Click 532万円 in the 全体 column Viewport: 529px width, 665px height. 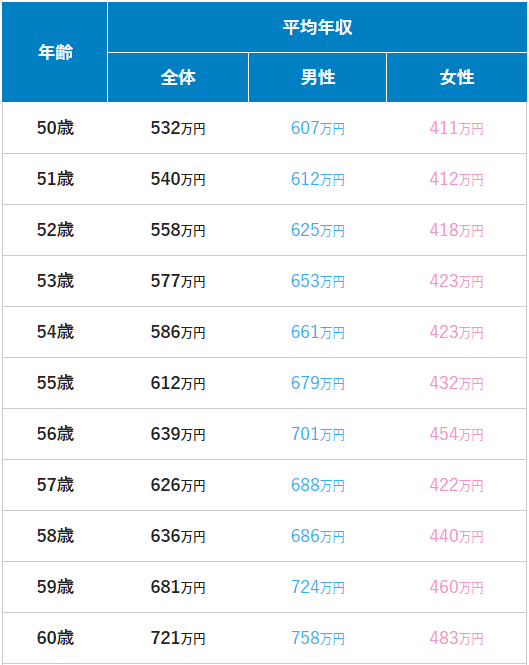point(178,128)
